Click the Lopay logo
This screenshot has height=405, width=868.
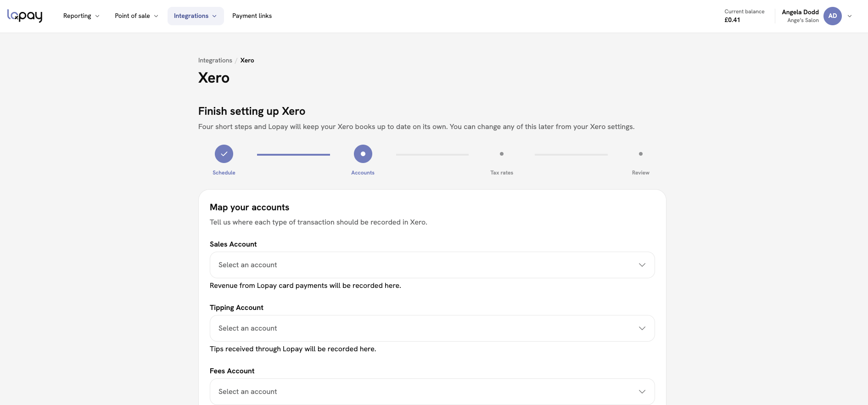click(25, 16)
